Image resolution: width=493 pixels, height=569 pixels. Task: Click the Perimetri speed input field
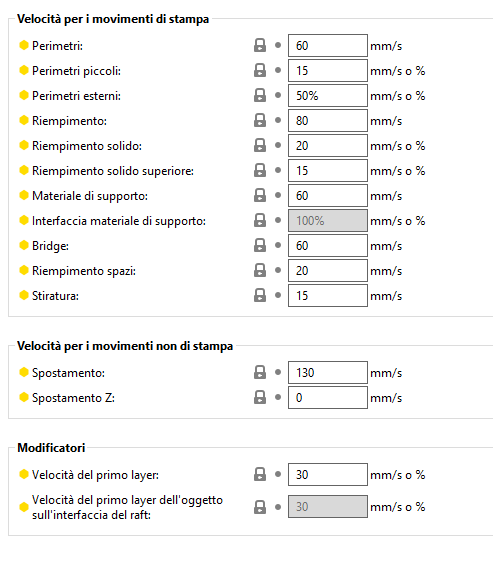(328, 45)
